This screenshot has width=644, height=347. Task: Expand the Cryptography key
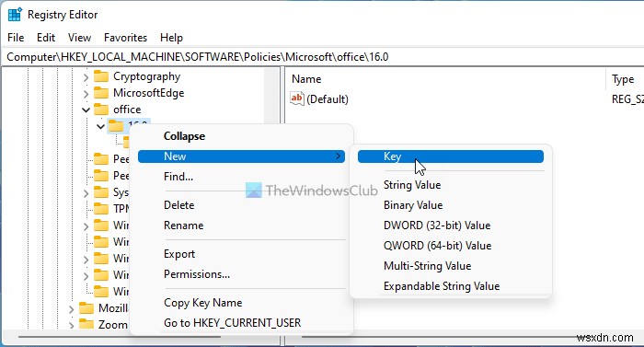pos(86,77)
